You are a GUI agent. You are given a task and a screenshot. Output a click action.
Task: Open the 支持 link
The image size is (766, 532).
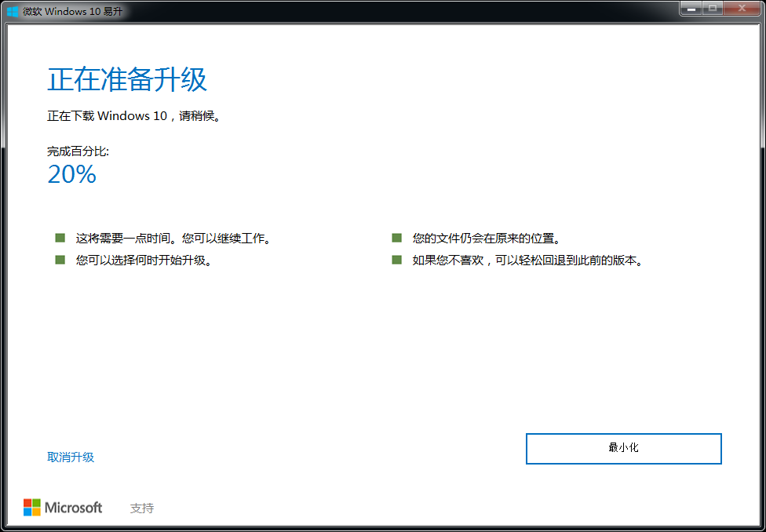(142, 508)
